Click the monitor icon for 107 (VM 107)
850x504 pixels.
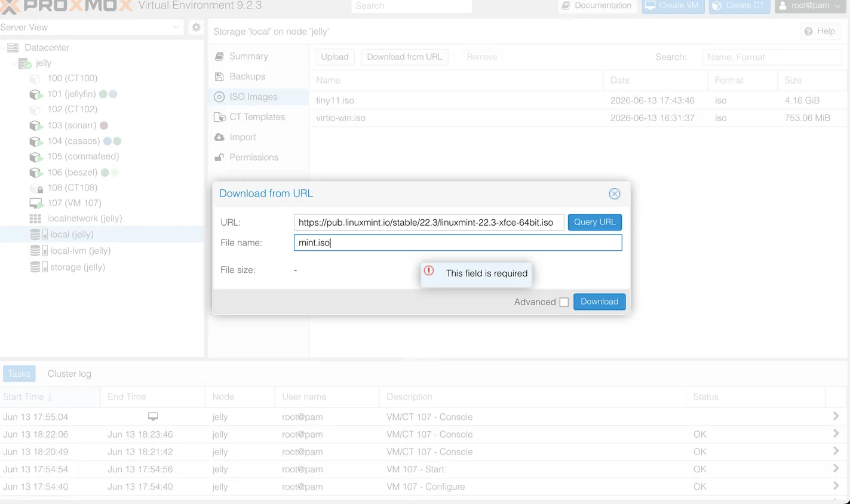[36, 203]
